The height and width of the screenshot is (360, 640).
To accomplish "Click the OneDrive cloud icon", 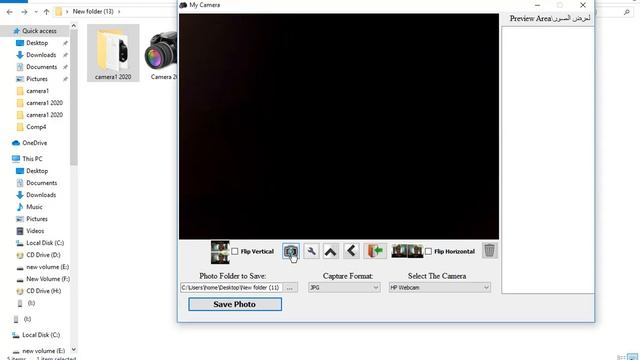I will click(x=16, y=143).
